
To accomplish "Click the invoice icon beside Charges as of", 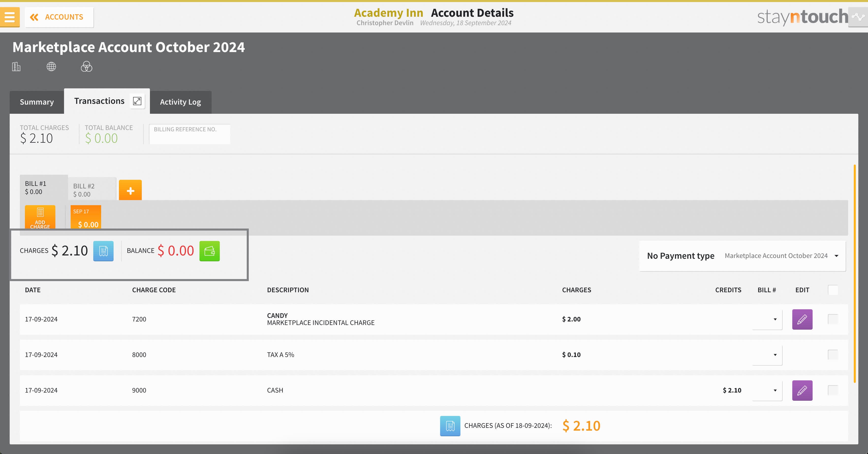I will click(x=450, y=426).
